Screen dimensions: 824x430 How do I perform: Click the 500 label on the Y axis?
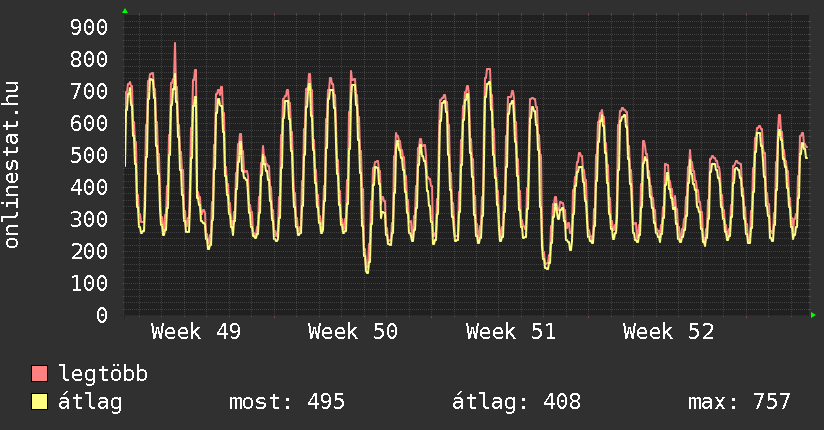click(x=88, y=155)
